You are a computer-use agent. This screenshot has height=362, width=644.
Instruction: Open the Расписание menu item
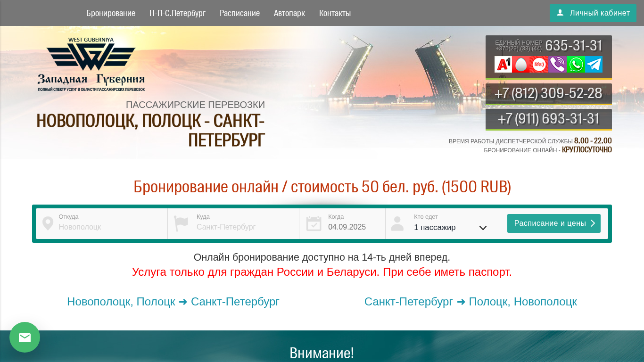coord(239,13)
